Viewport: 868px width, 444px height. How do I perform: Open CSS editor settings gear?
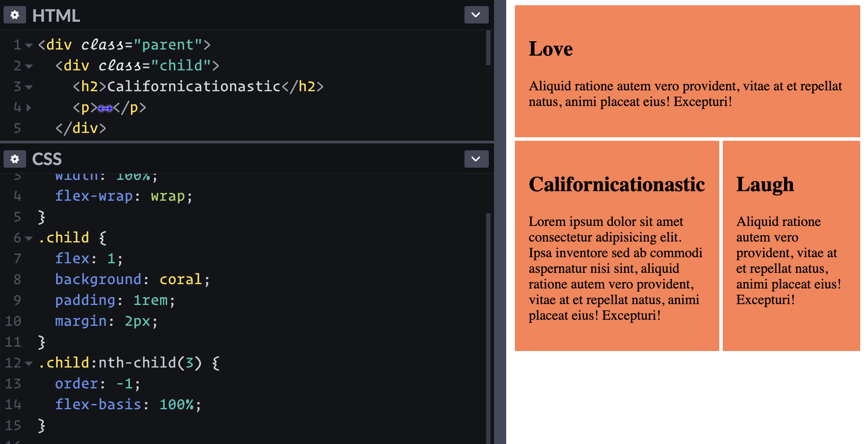[x=15, y=159]
